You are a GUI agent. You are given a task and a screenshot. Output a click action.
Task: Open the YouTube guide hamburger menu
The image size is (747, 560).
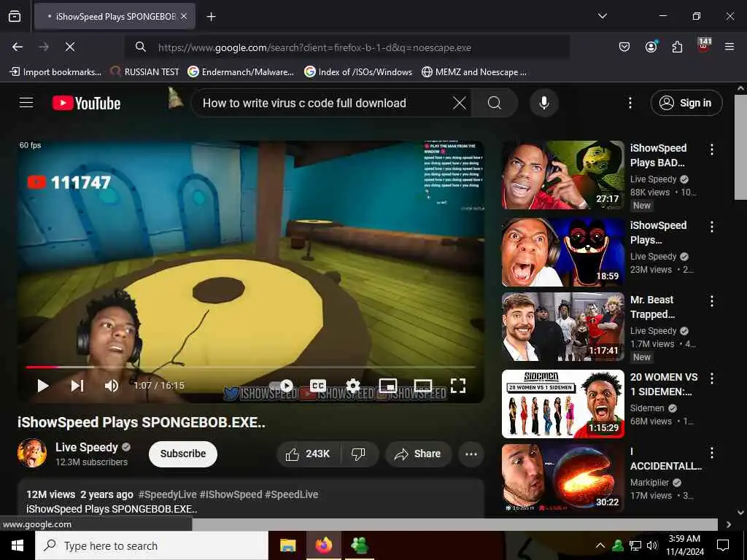(x=26, y=102)
